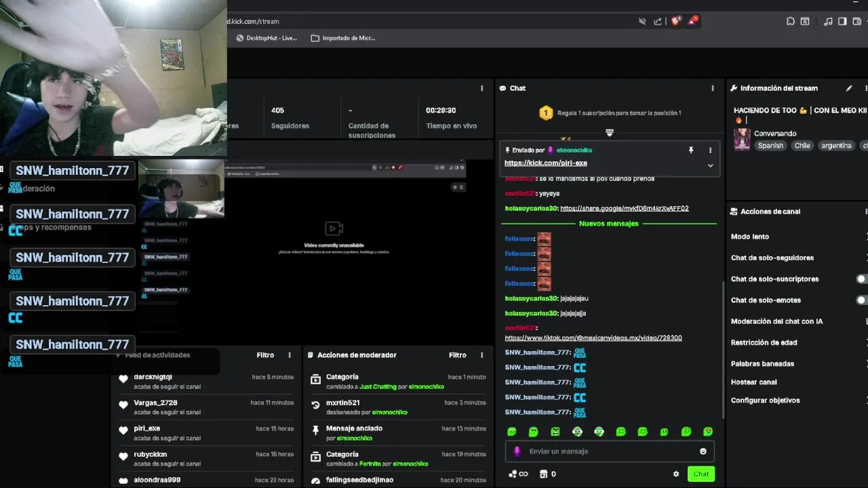
Task: Click the shop icon showing 0
Action: tap(548, 474)
